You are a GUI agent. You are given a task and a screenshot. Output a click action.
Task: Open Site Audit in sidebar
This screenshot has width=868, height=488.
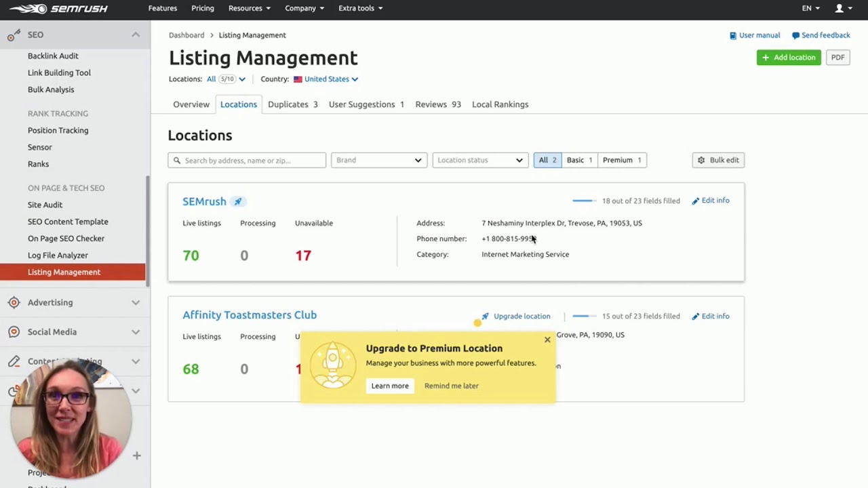pos(45,205)
